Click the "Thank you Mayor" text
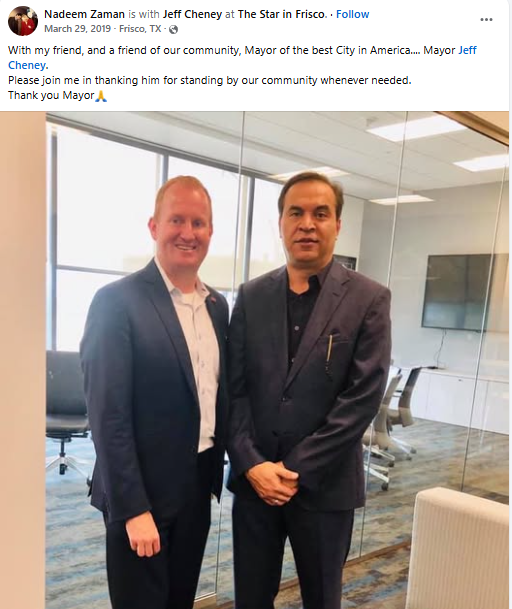 51,96
